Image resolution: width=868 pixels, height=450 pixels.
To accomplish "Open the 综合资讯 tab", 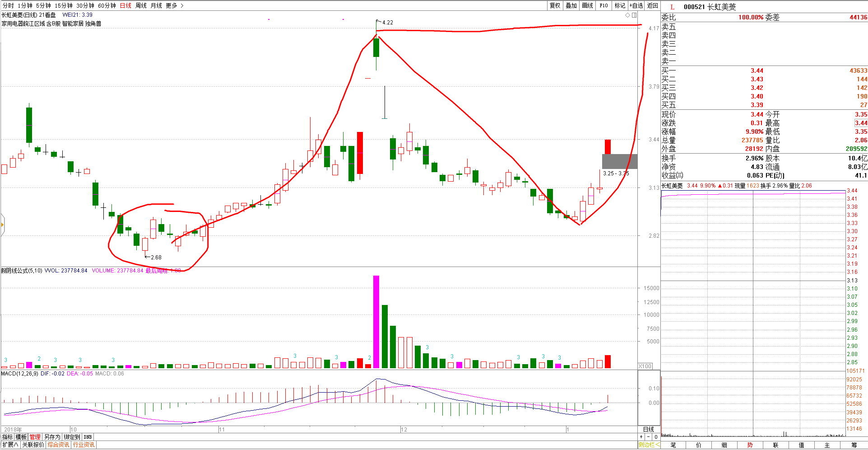I will (58, 445).
